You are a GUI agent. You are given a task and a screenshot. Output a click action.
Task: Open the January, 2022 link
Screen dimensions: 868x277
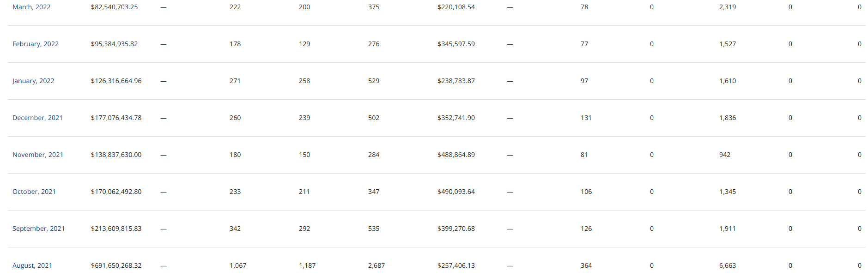tap(33, 81)
